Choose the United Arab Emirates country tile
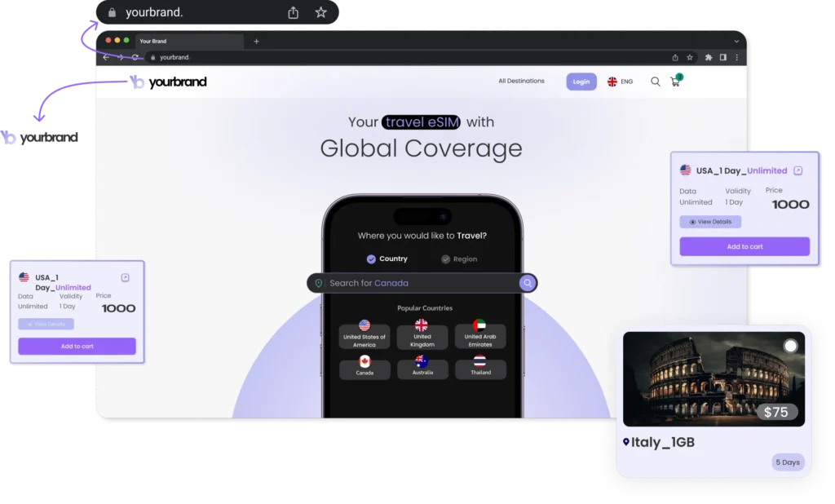Image resolution: width=835 pixels, height=504 pixels. point(480,335)
